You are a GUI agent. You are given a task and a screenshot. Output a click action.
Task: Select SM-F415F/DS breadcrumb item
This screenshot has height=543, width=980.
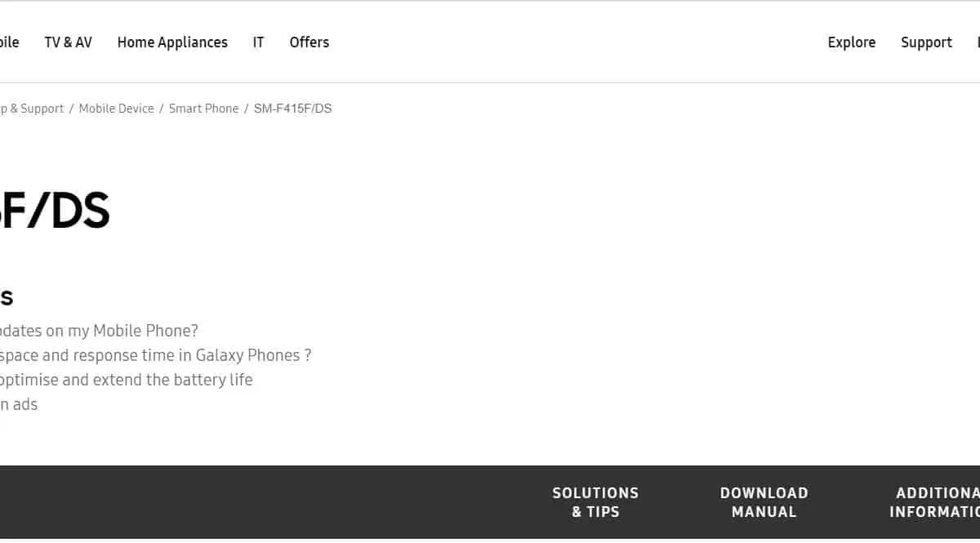[292, 109]
